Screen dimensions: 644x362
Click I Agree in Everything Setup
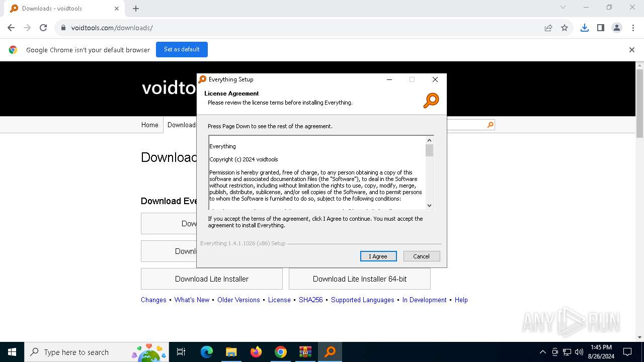point(378,256)
